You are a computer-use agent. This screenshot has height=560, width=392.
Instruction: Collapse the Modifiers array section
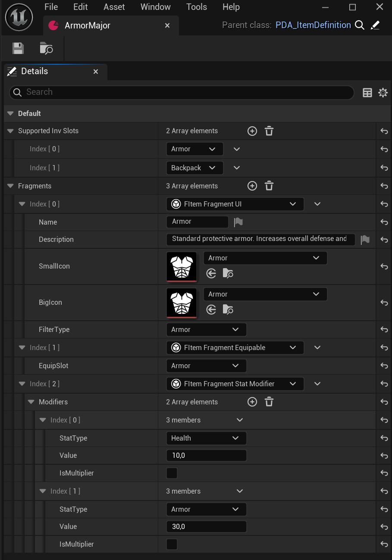pyautogui.click(x=31, y=402)
